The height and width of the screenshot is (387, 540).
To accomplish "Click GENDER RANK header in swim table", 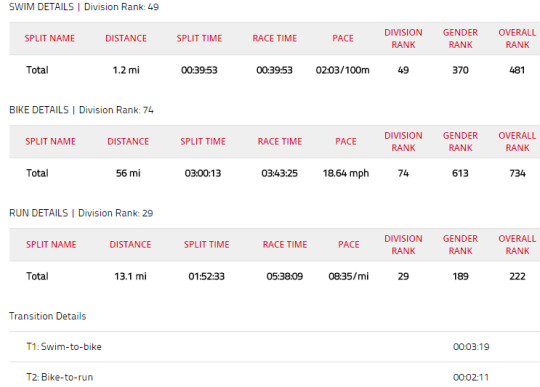I will click(x=460, y=39).
